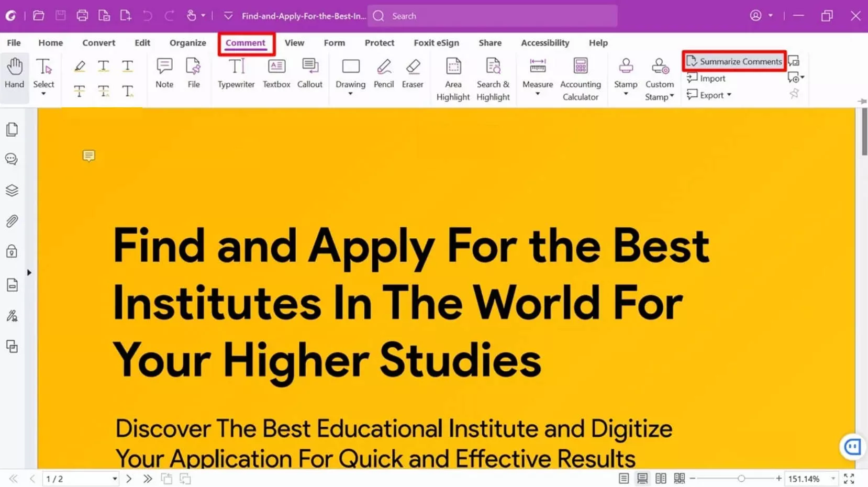Click the Undo arrow
The image size is (868, 487).
point(148,16)
